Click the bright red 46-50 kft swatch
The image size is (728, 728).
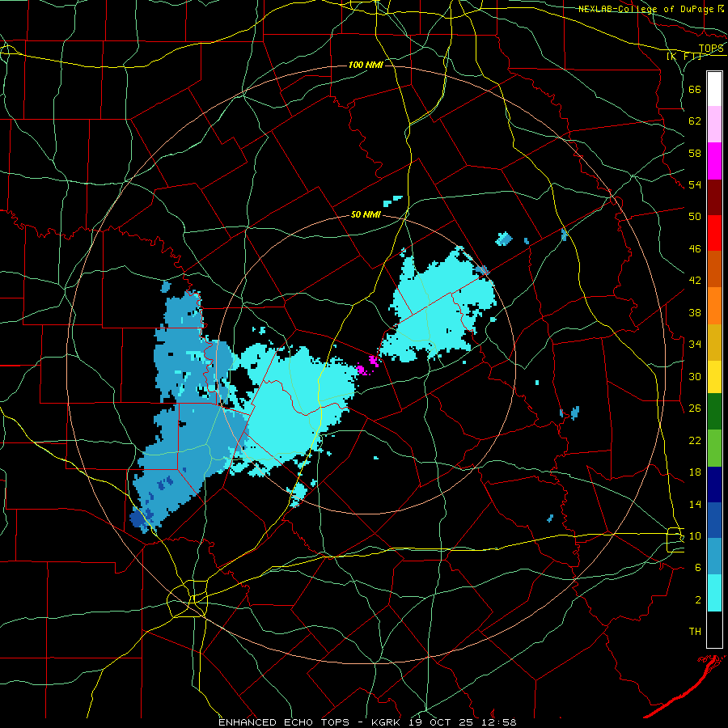coord(714,233)
